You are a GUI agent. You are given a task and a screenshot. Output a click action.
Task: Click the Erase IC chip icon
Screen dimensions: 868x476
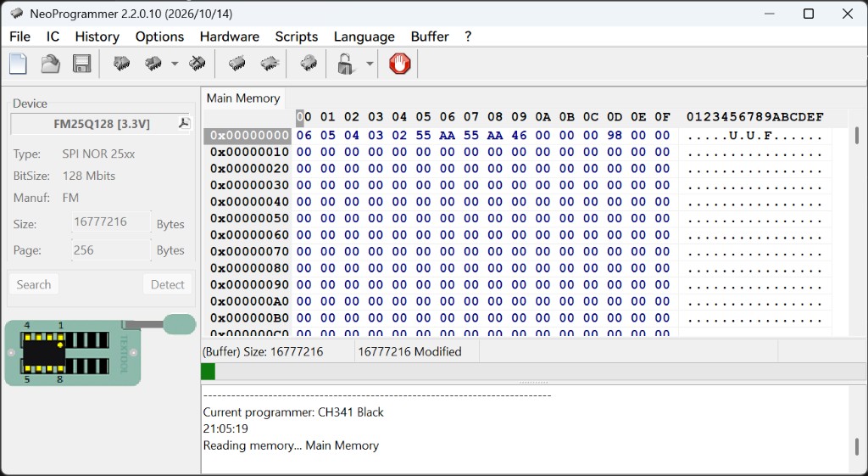[197, 64]
